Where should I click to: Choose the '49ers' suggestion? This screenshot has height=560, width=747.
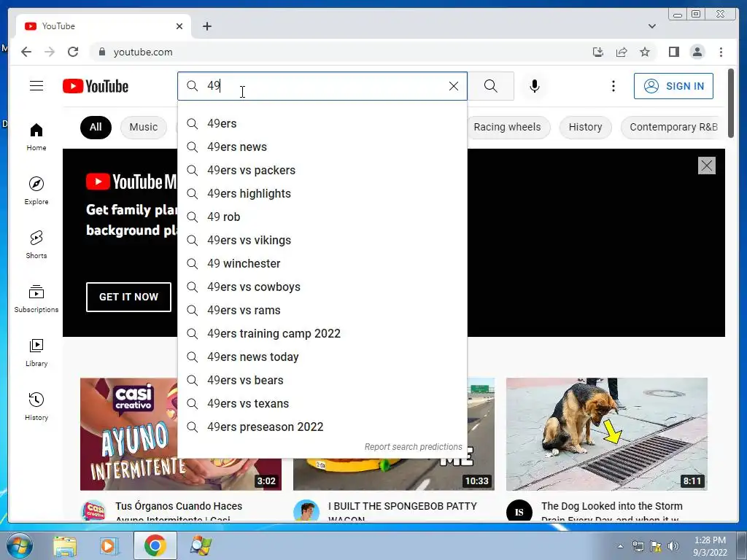(x=322, y=124)
